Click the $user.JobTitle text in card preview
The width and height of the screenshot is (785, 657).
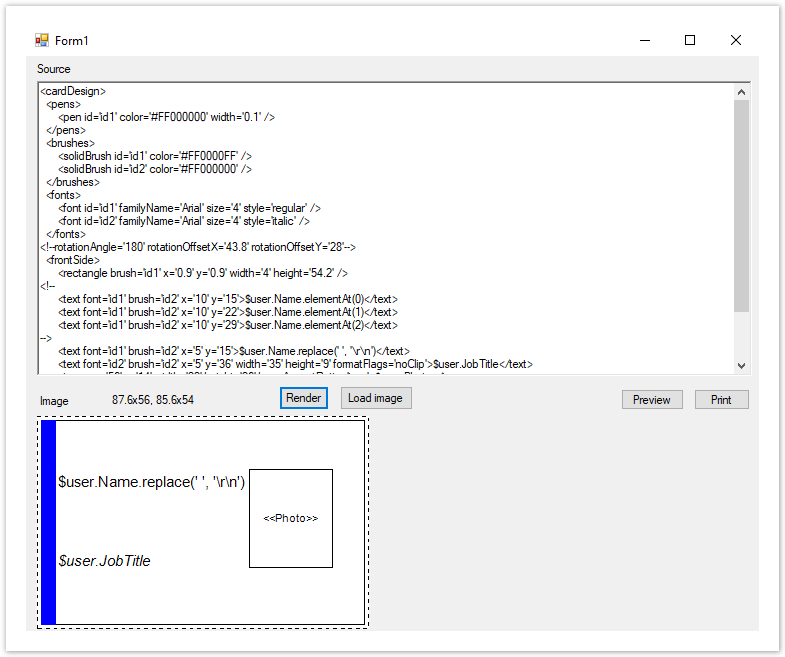pyautogui.click(x=105, y=561)
